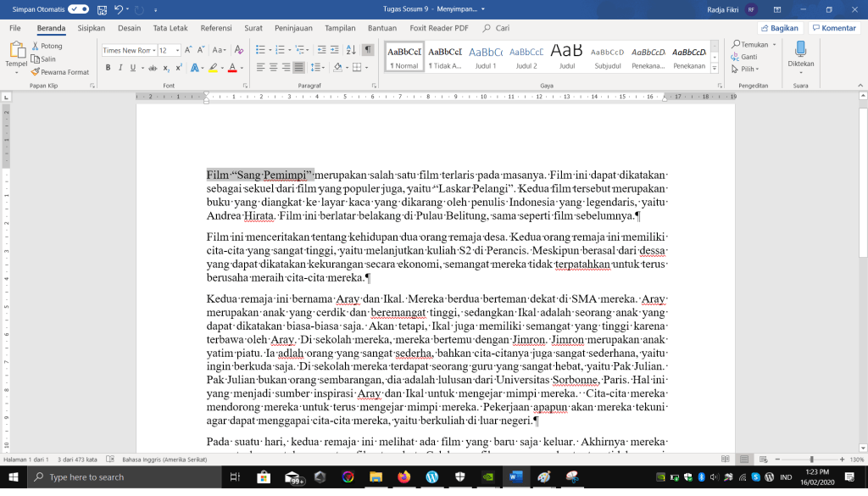The image size is (868, 496).
Task: Expand the font size dropdown
Action: [x=177, y=50]
